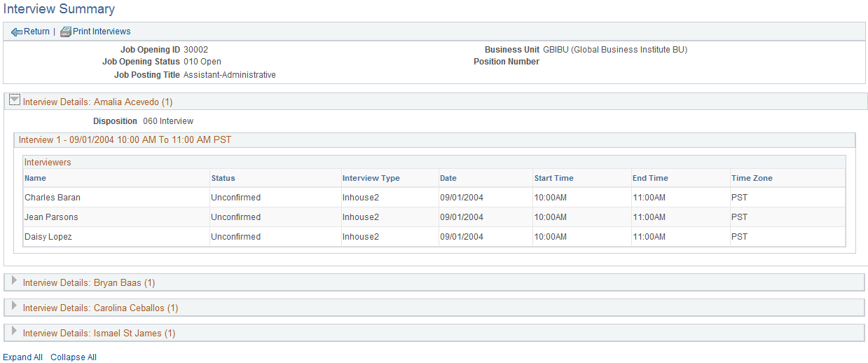Click the Time Zone column header
This screenshot has width=868, height=363.
[x=752, y=178]
